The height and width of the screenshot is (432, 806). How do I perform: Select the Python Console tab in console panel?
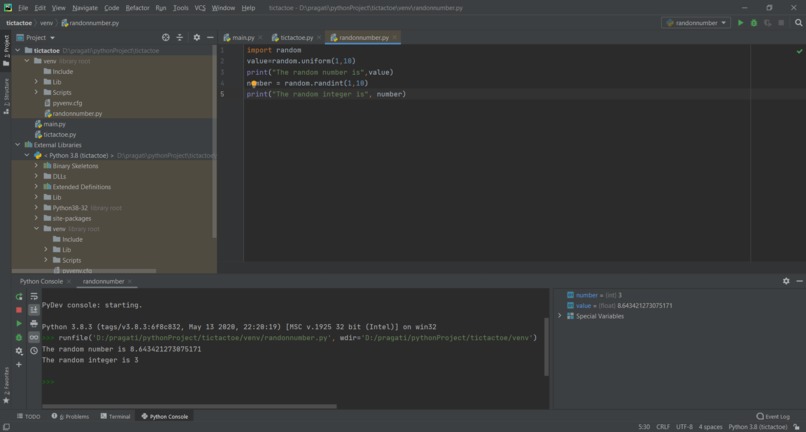point(41,281)
